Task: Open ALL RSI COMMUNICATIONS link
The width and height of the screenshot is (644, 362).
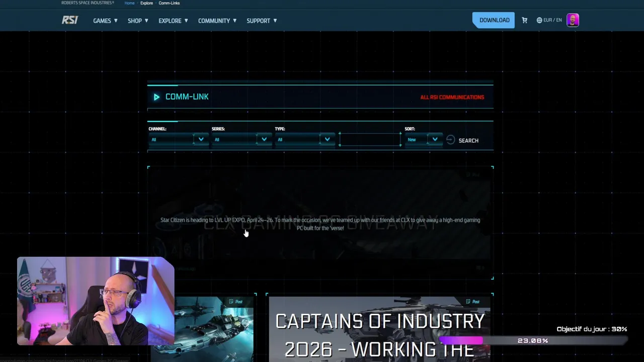Action: tap(452, 97)
